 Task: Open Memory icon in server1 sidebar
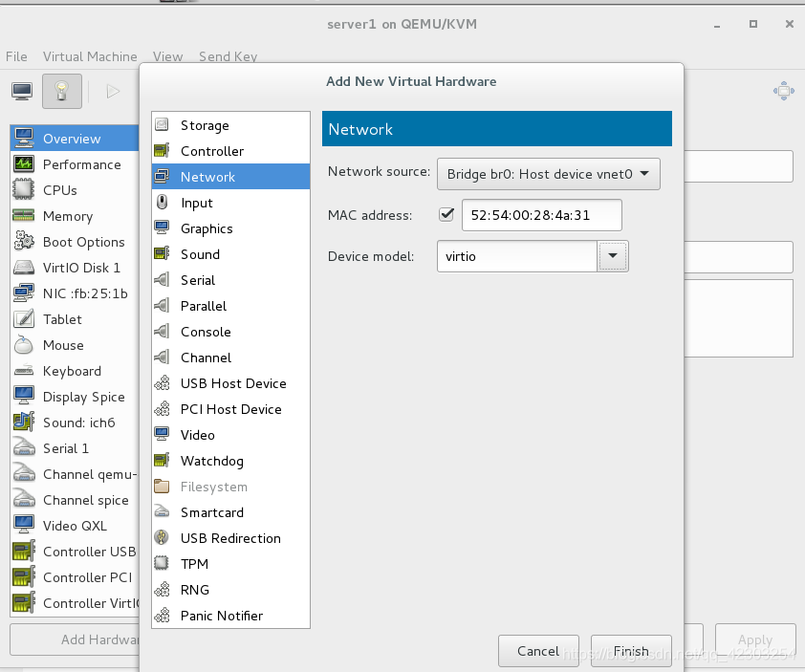pos(24,215)
